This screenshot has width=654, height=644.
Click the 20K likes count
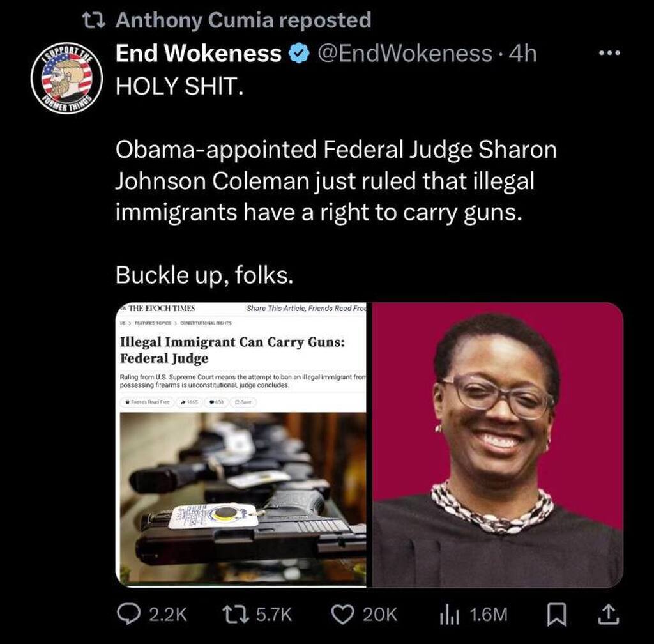[x=380, y=615]
